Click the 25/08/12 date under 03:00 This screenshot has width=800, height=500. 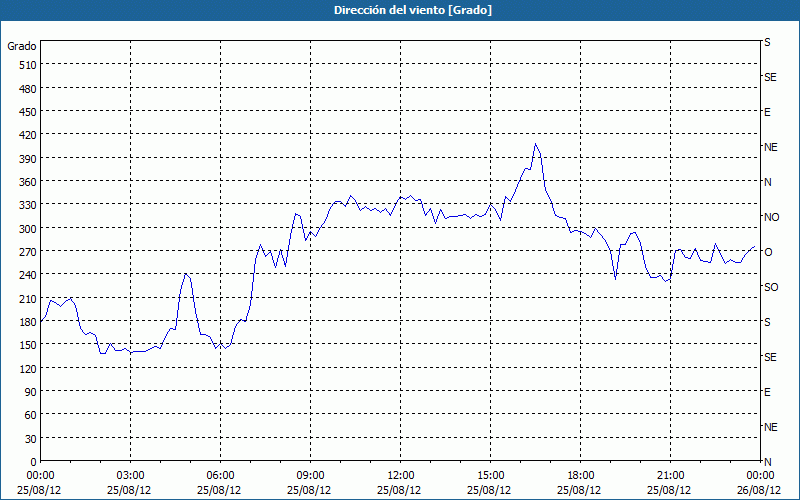(x=129, y=490)
